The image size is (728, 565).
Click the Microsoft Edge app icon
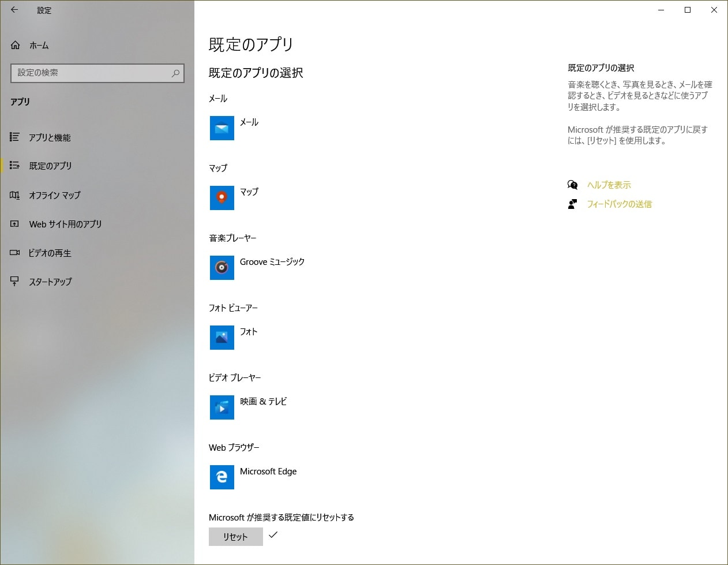222,477
